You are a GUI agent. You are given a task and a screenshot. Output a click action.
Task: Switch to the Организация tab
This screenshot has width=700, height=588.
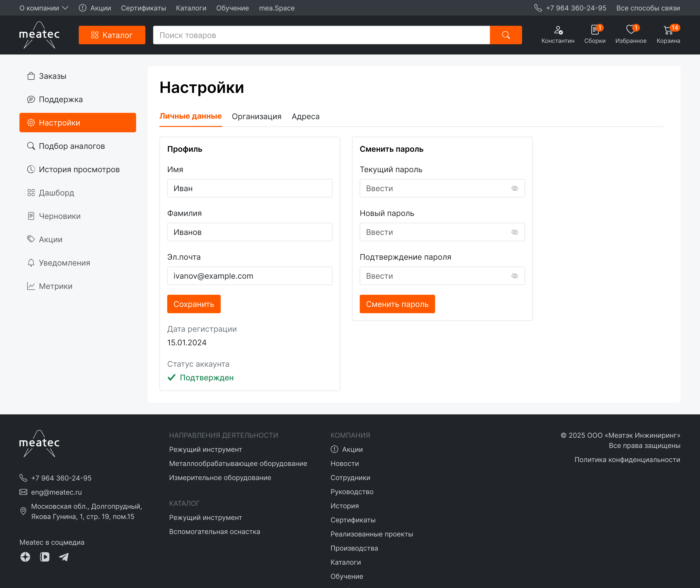pos(256,116)
